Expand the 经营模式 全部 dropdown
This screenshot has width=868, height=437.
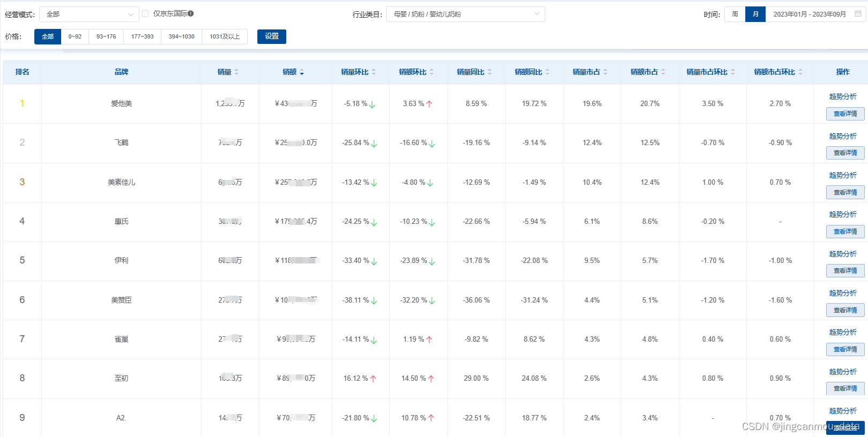coord(89,14)
